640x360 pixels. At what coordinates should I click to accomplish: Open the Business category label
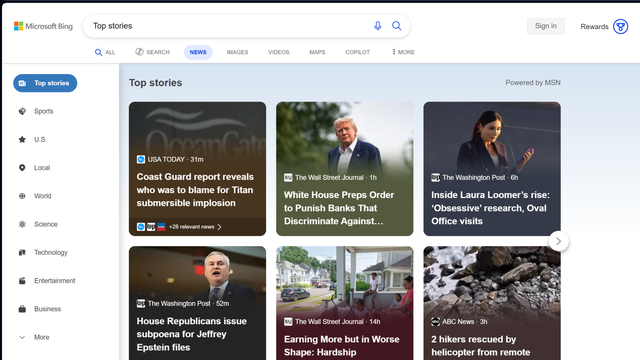pos(47,309)
